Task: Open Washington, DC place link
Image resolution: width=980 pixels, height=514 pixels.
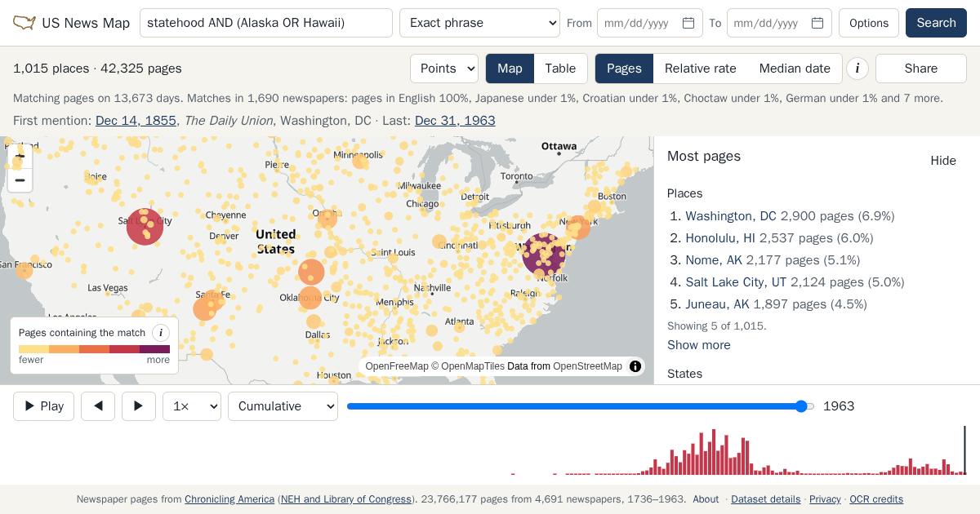Action: pos(731,216)
